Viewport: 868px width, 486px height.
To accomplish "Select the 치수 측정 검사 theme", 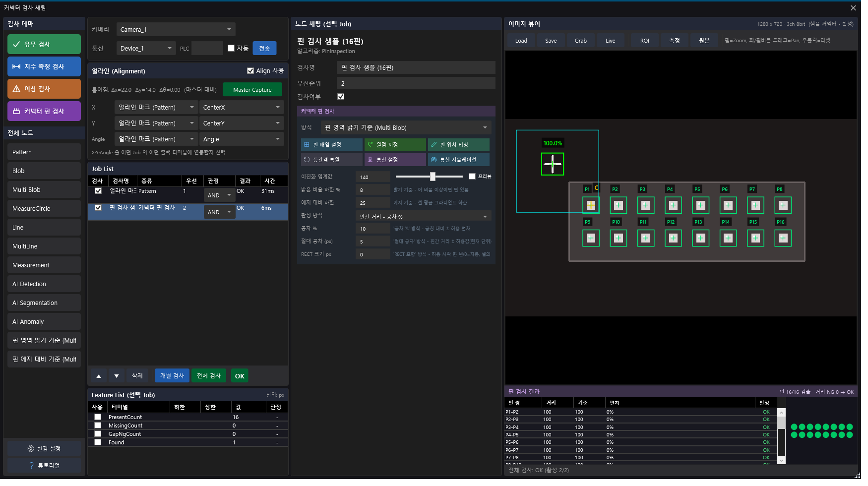I will pyautogui.click(x=44, y=67).
